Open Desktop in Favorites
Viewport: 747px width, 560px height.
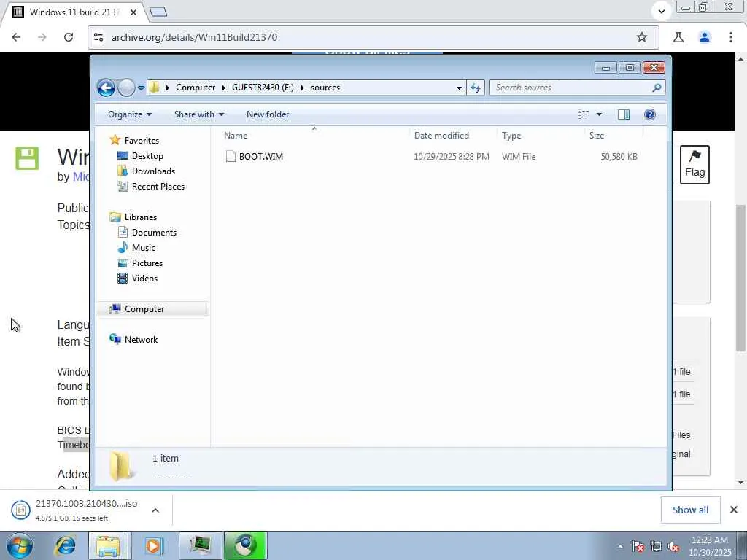coord(147,156)
